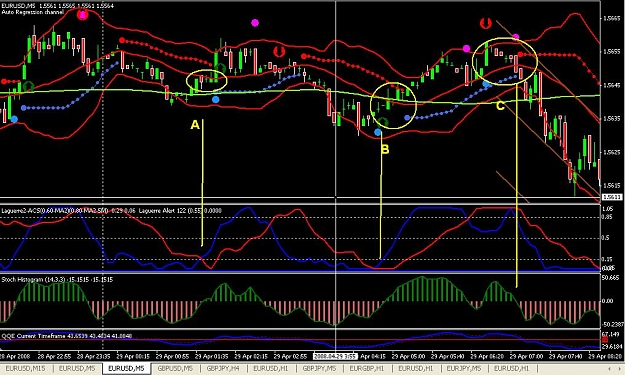Open the GBPJPY,M5 chart tab

(319, 369)
